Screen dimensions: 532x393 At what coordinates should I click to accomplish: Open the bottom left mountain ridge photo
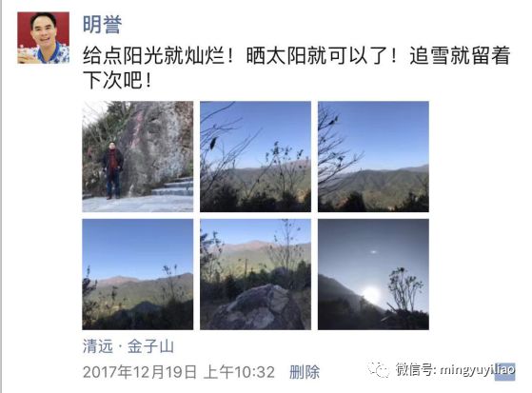[138, 274]
